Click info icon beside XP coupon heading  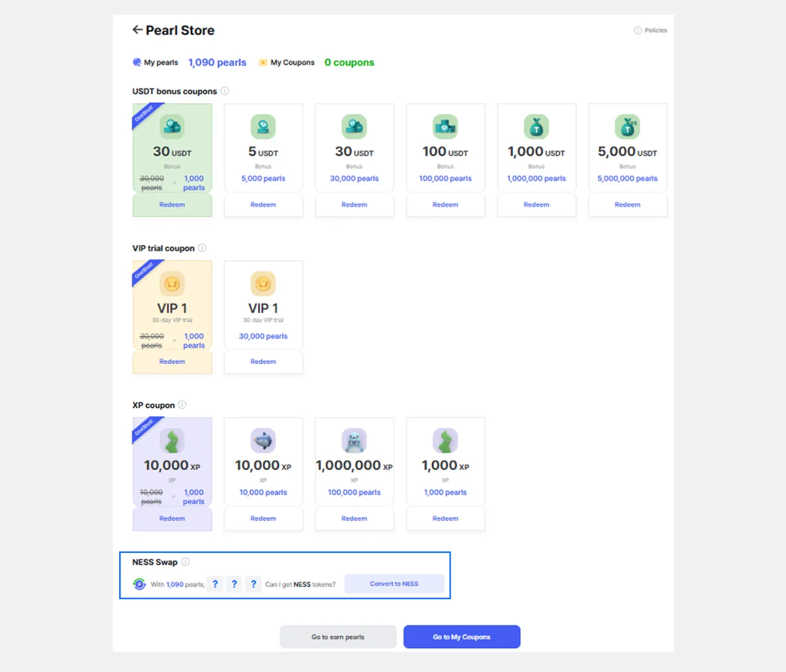pyautogui.click(x=182, y=405)
